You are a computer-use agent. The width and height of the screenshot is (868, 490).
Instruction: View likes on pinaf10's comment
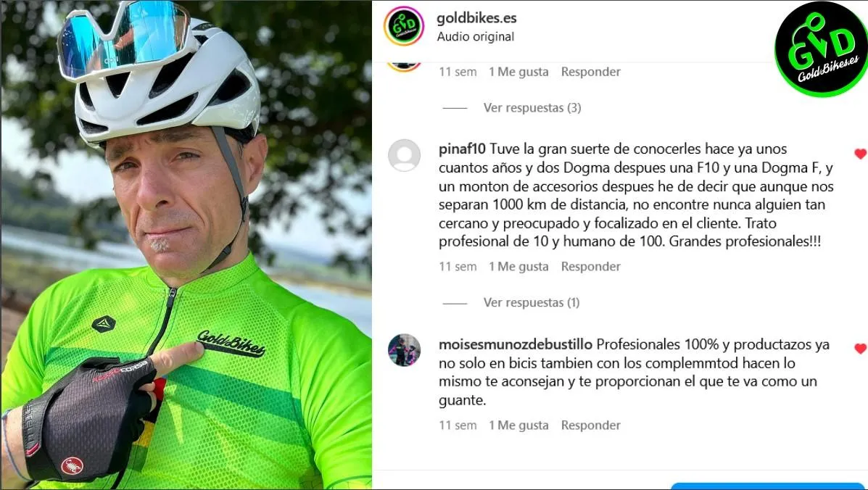click(518, 267)
